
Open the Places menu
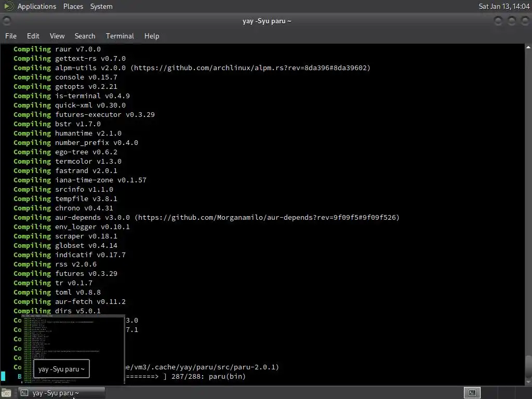coord(73,6)
